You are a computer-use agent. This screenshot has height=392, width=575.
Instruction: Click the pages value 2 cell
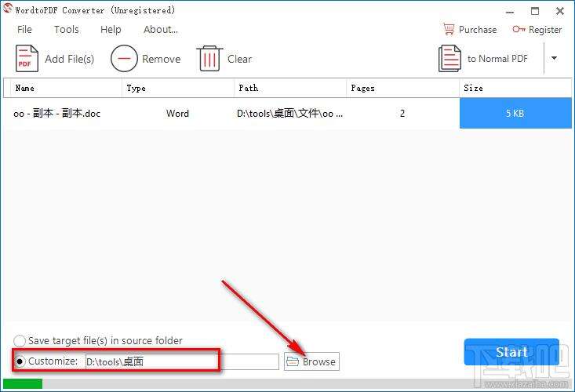coord(402,114)
